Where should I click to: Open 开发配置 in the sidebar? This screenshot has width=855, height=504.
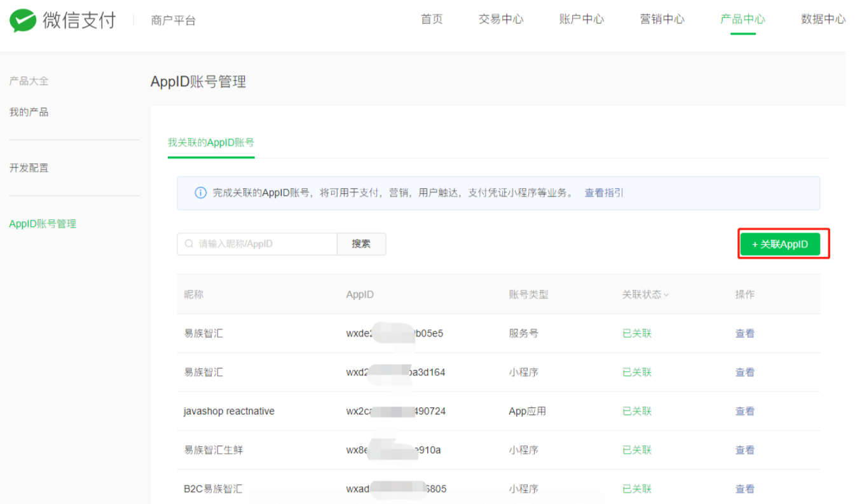pyautogui.click(x=29, y=168)
